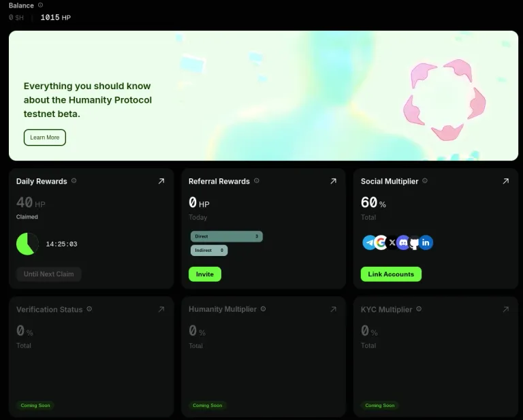Screen dimensions: 523x420
Task: Click Verification Status info icon
Action: pos(89,309)
